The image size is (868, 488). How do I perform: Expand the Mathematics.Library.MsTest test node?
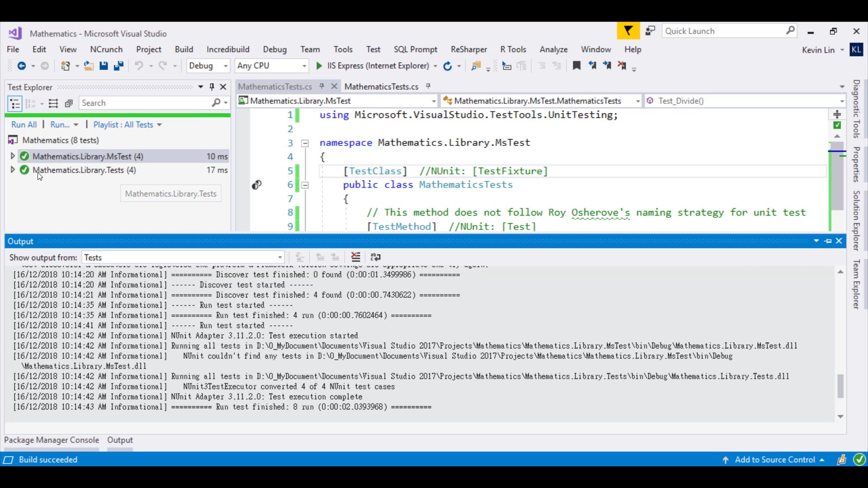point(13,156)
